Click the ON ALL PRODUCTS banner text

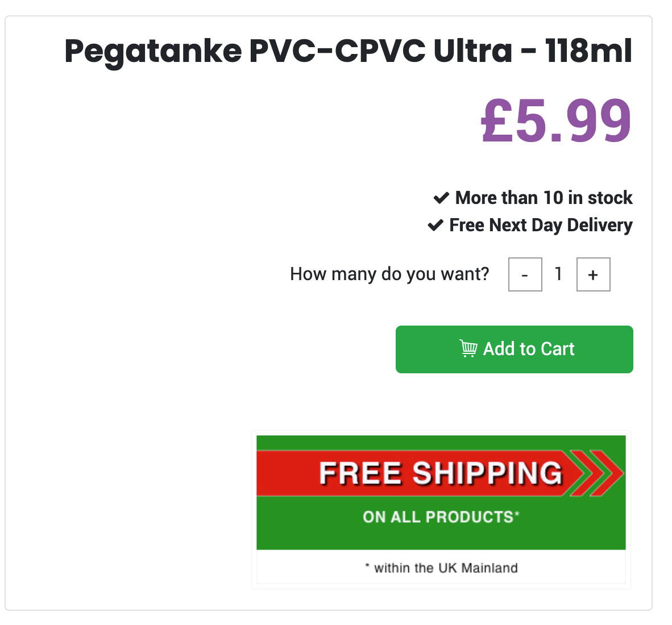point(441,517)
